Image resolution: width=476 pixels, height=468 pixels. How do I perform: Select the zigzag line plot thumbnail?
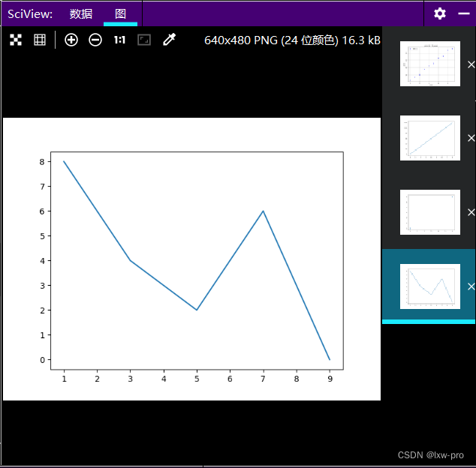(430, 286)
